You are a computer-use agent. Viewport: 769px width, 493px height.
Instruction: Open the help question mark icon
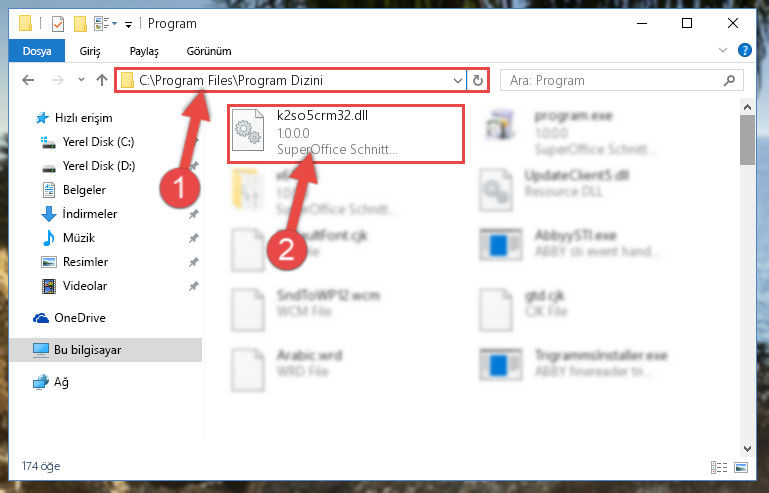744,50
